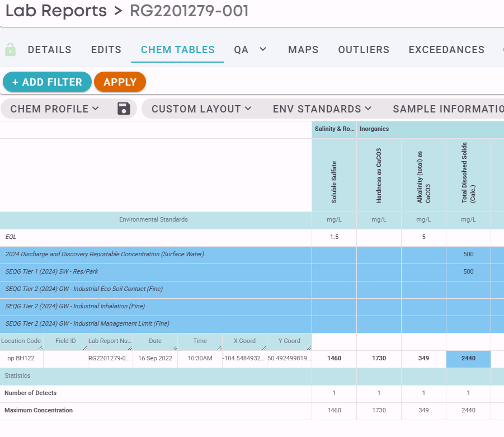Click the Add Filter button

pos(47,82)
